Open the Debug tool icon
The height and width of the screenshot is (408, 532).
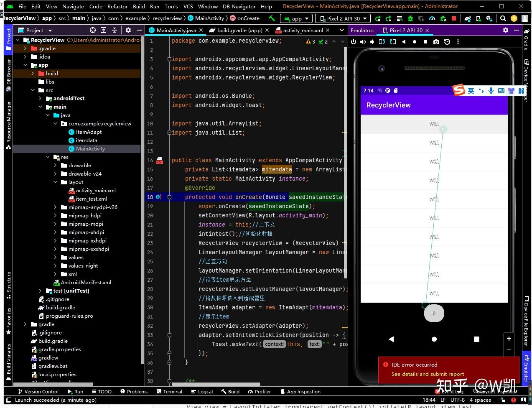coord(411,18)
